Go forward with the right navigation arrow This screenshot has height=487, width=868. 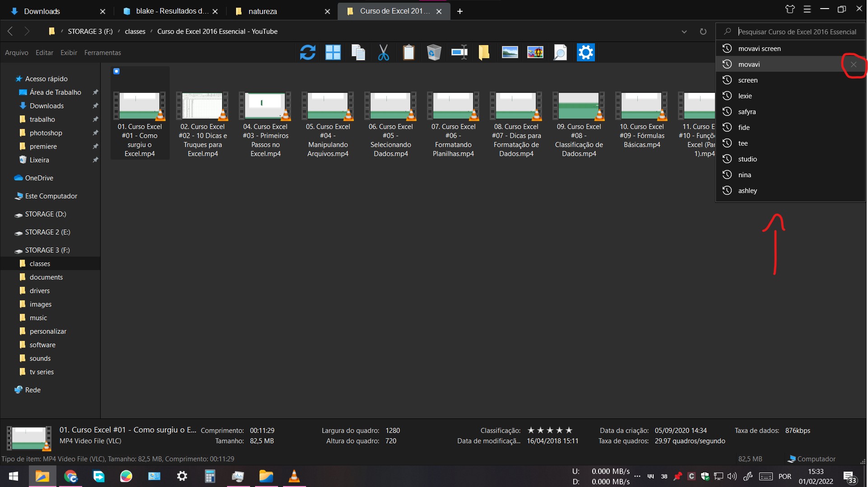point(27,31)
